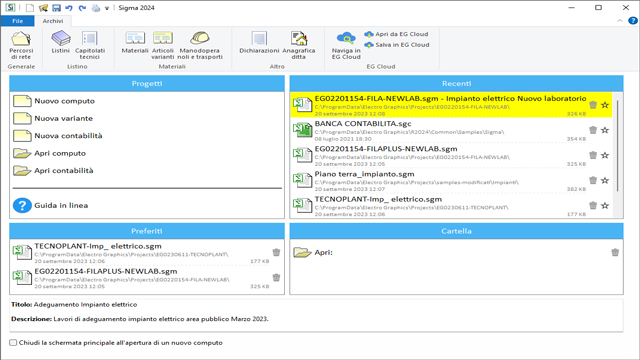Click the open file icon in quick access toolbar
The width and height of the screenshot is (640, 360).
click(x=43, y=8)
